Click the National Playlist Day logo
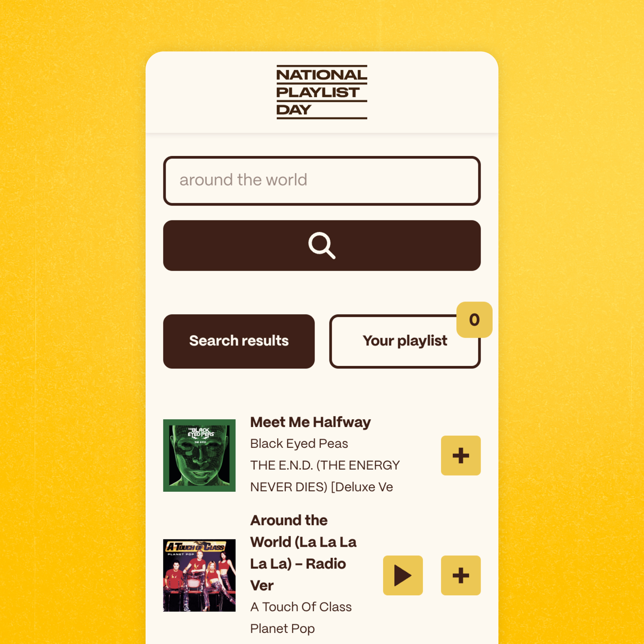 [x=323, y=91]
